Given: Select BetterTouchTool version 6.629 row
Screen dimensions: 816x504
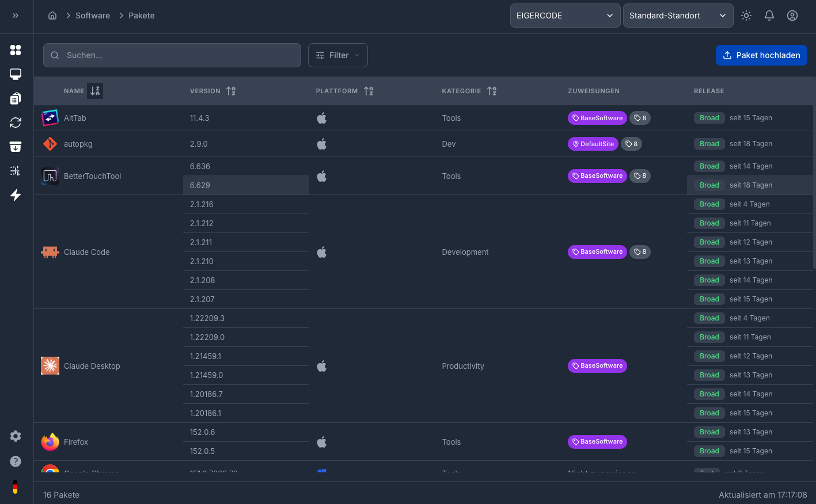Looking at the screenshot, I should click(246, 185).
